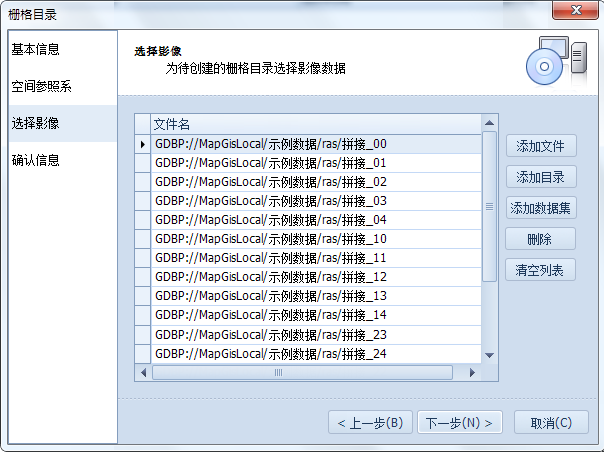Clear the list with 清空列表
Screen dimensions: 604x452
coord(540,270)
